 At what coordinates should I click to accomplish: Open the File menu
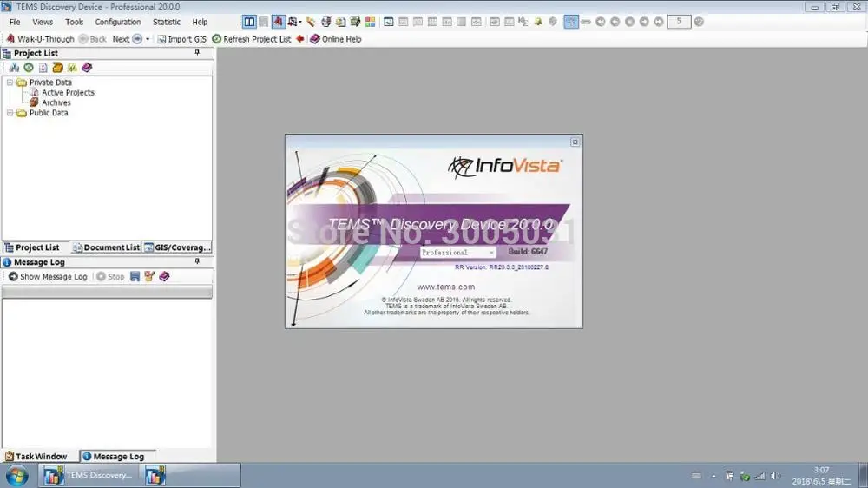15,23
